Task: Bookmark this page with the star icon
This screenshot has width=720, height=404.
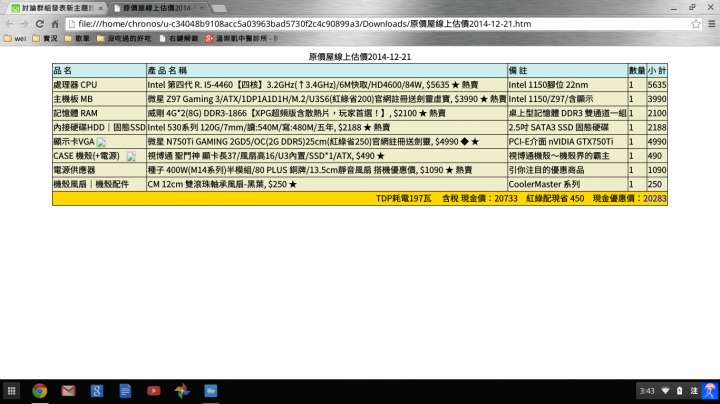Action: (696, 24)
